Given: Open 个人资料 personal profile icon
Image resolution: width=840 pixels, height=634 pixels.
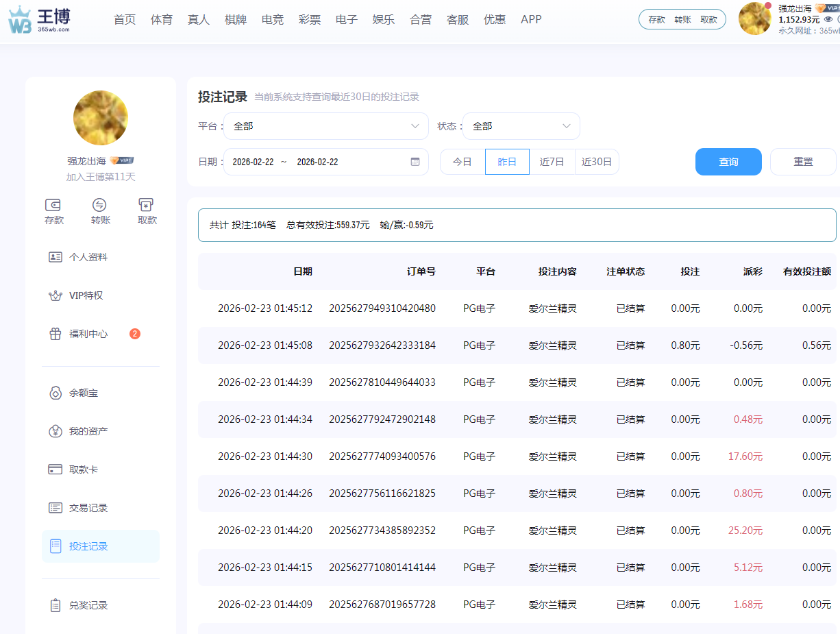Looking at the screenshot, I should tap(55, 257).
